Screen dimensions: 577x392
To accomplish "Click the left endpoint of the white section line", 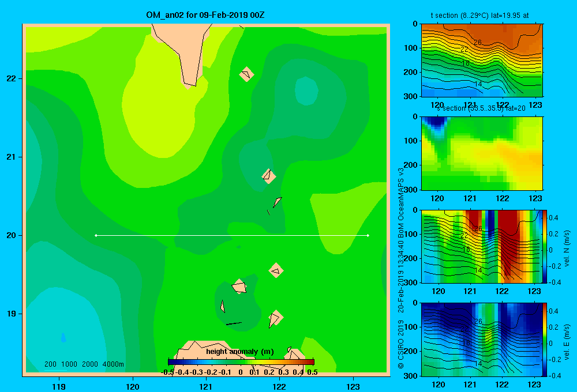I will tap(96, 235).
